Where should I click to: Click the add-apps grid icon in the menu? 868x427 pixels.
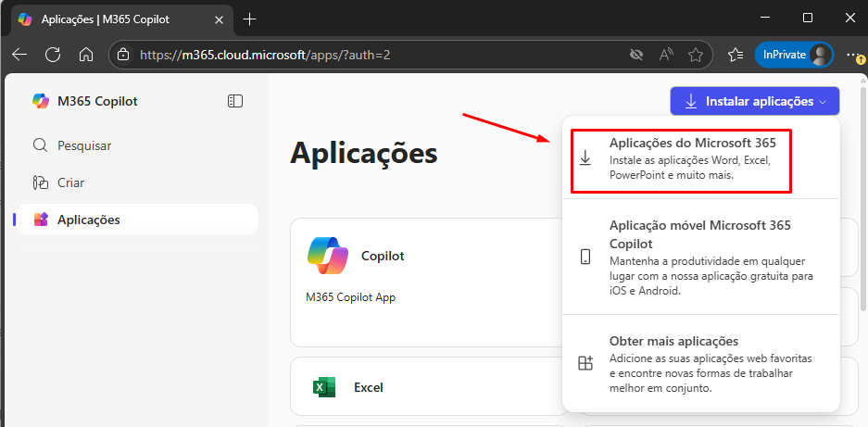point(585,363)
